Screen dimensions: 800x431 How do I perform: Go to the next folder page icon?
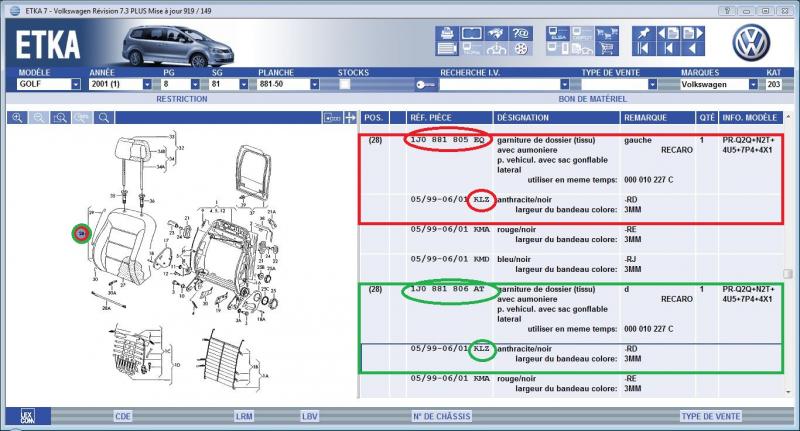(693, 33)
